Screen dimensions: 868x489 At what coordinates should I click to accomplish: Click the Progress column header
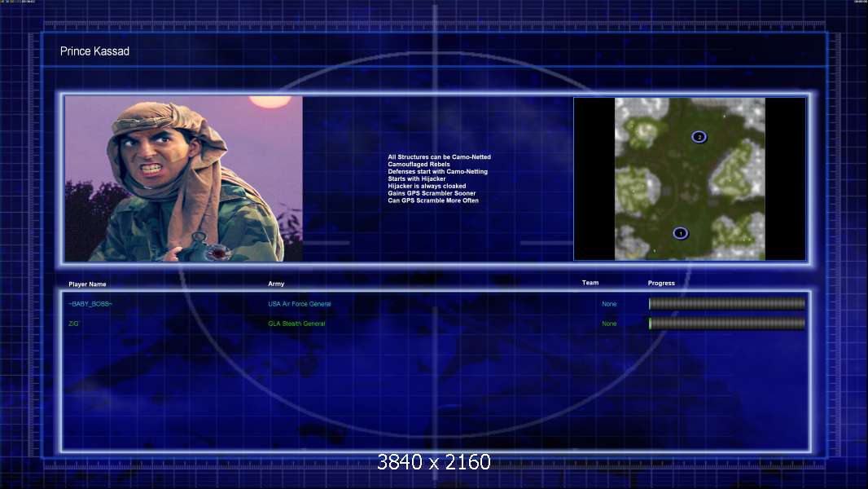(x=661, y=283)
